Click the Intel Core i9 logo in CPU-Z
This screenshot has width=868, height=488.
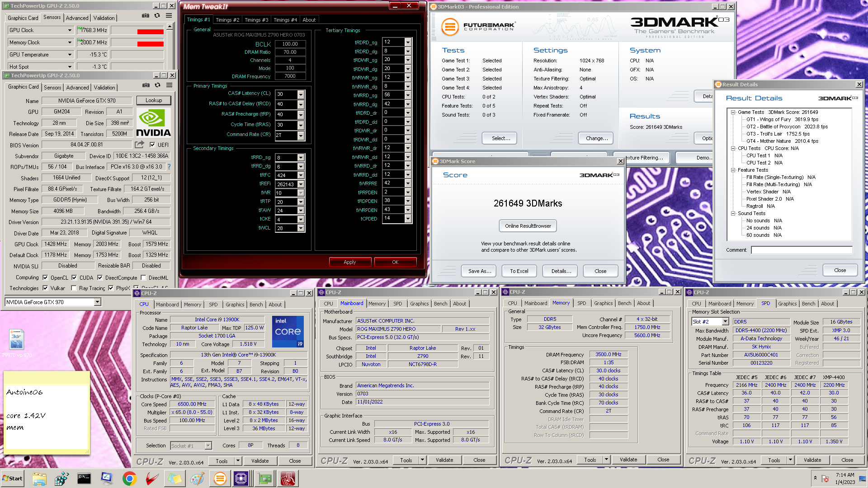click(x=288, y=332)
